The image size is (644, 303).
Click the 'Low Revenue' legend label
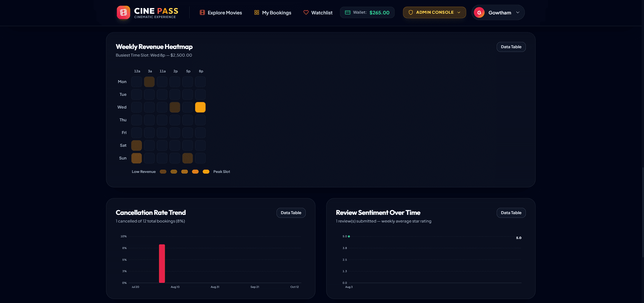144,172
